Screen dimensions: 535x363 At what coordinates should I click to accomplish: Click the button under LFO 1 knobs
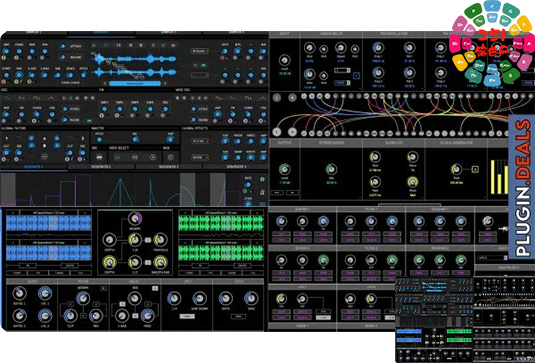[187, 316]
